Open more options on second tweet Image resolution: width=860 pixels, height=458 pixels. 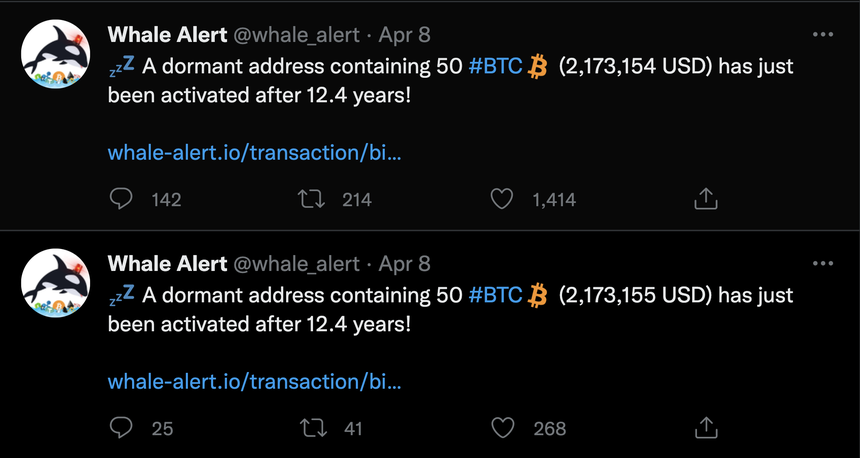point(823,263)
